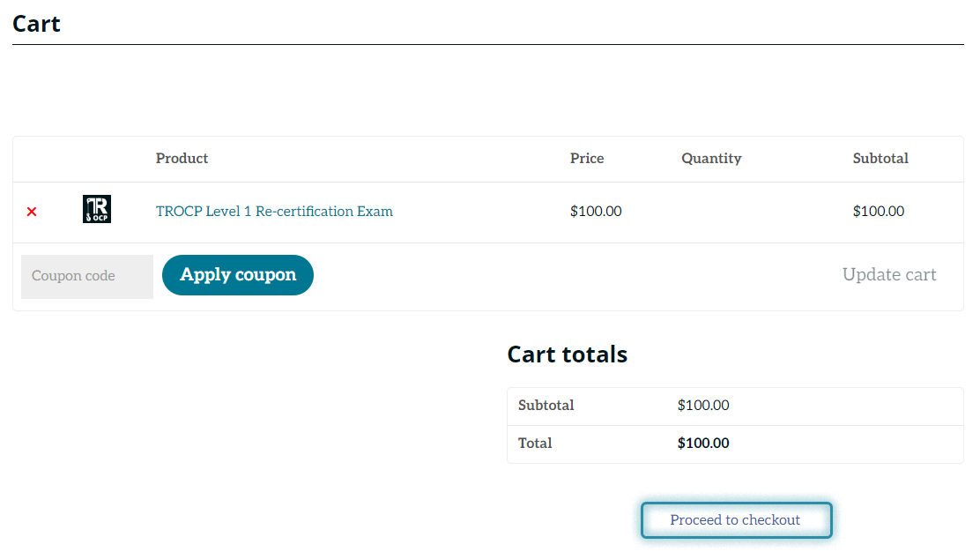Proceed to checkout
The image size is (980, 552).
click(735, 520)
